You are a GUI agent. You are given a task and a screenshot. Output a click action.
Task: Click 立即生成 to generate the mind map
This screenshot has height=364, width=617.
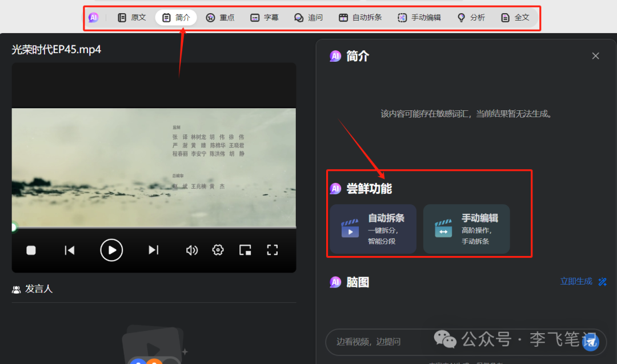575,281
